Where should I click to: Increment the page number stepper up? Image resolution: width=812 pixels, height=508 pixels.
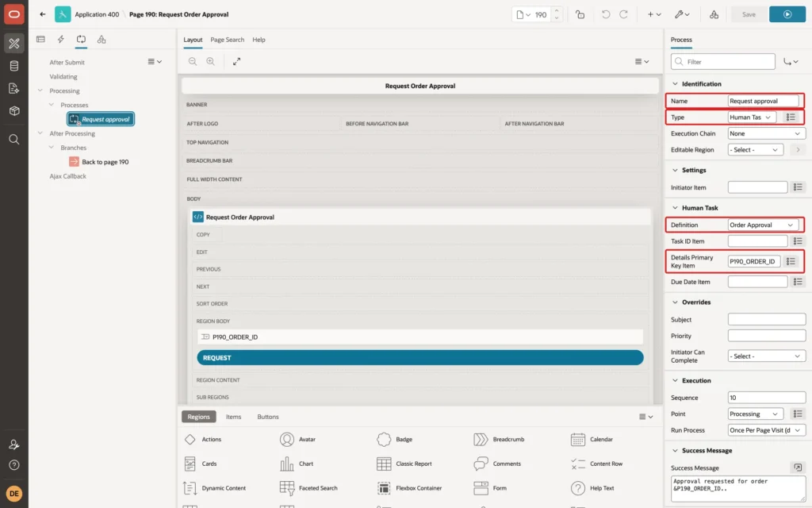point(557,10)
